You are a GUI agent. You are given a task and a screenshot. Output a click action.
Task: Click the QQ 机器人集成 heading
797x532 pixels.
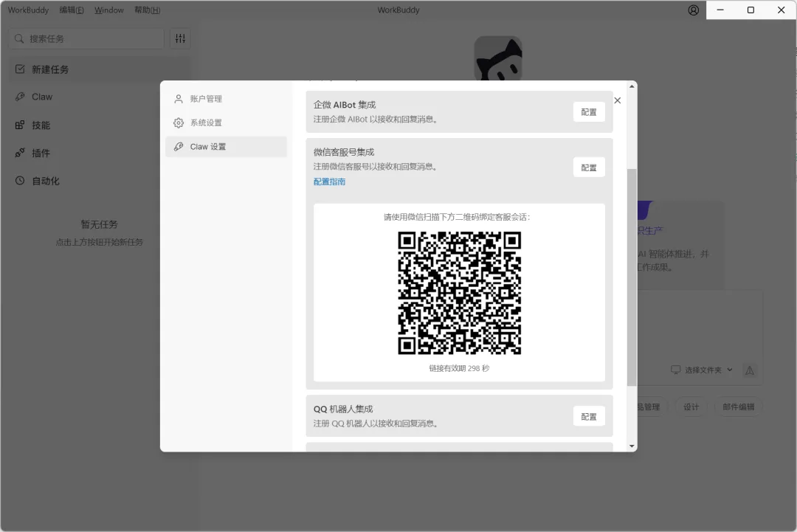coord(343,409)
